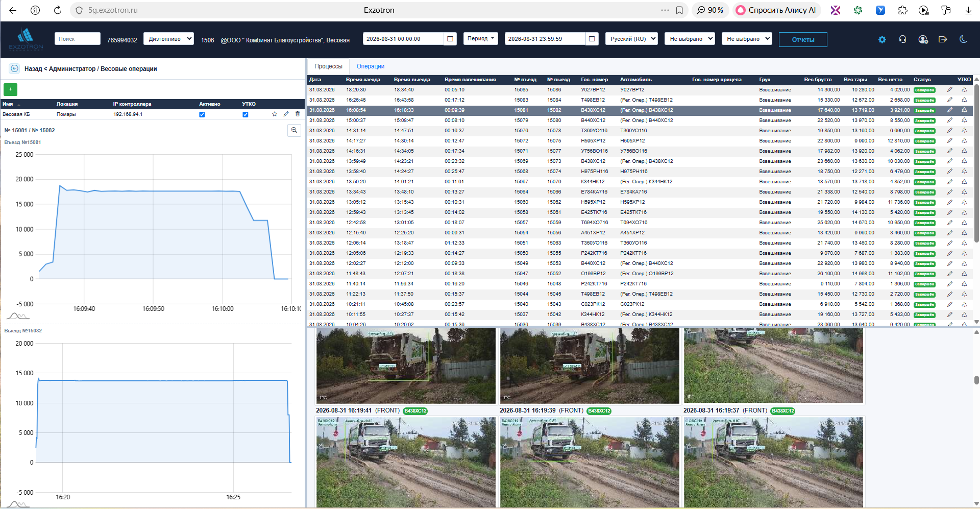Open the Русский (RU) language dropdown
Image resolution: width=980 pixels, height=509 pixels.
click(x=632, y=39)
